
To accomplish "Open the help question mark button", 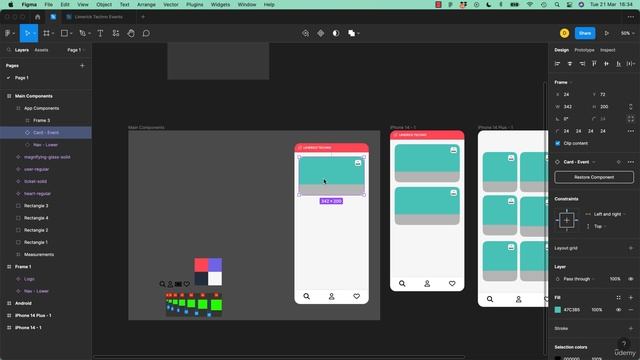I will pyautogui.click(x=624, y=344).
